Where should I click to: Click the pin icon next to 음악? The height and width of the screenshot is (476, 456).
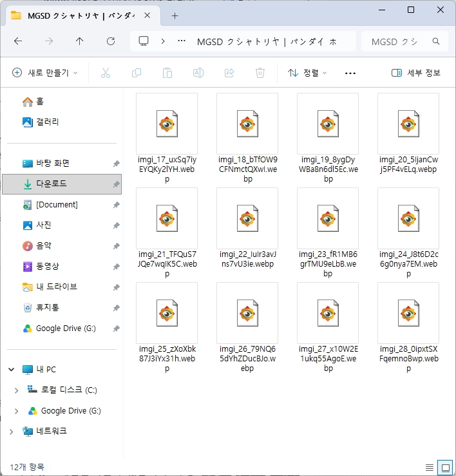(x=117, y=246)
